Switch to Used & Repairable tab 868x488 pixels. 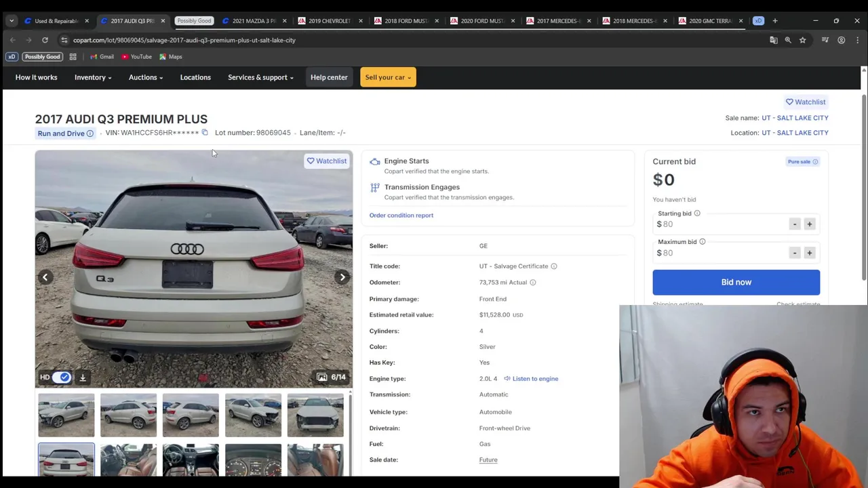(x=56, y=21)
